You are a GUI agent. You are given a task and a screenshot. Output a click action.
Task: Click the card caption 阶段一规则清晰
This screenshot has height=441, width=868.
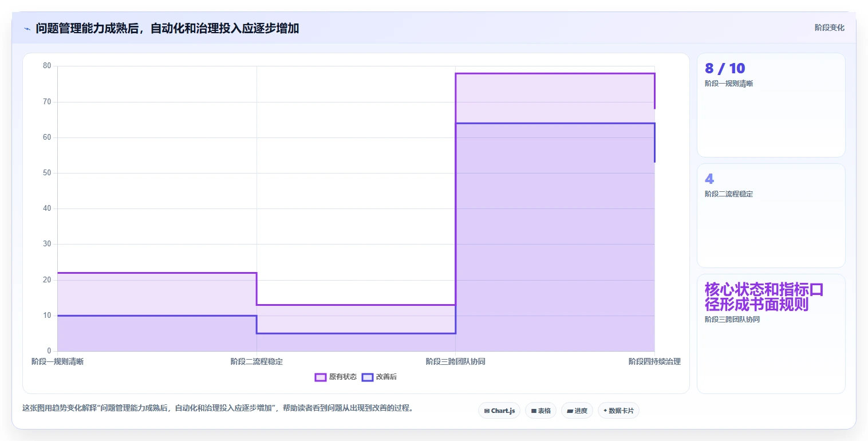coord(729,84)
